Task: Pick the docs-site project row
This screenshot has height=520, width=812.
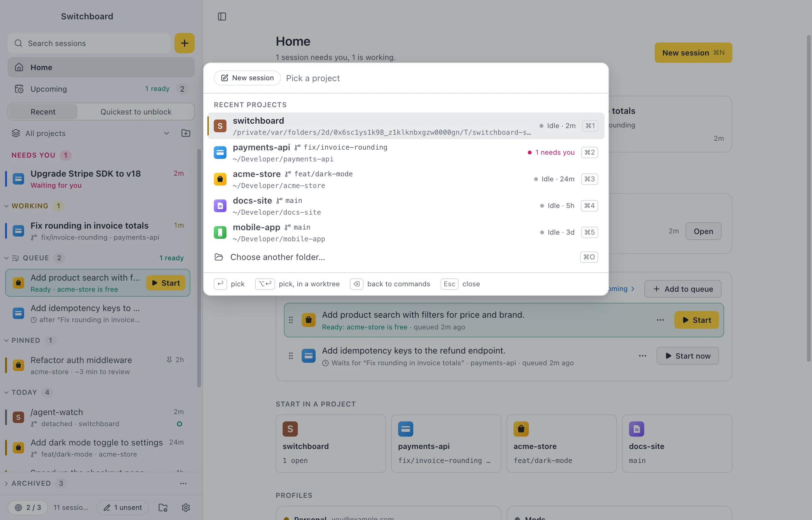Action: 406,206
